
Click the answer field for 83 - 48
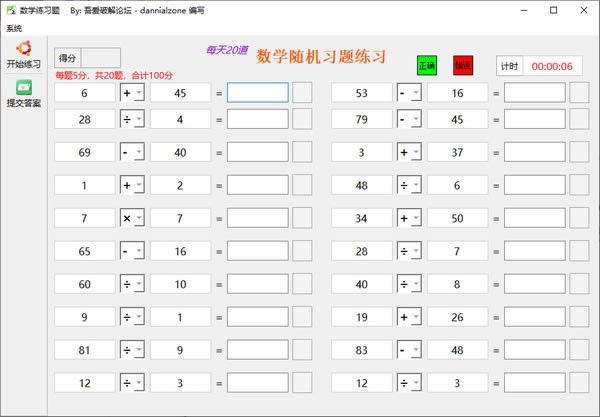coord(535,350)
